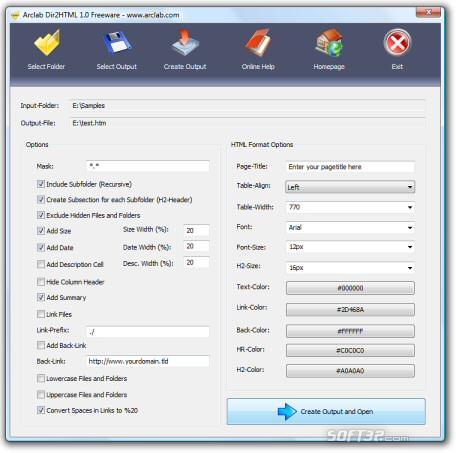Expand the Font-Size dropdown
The image size is (456, 453).
350,247
